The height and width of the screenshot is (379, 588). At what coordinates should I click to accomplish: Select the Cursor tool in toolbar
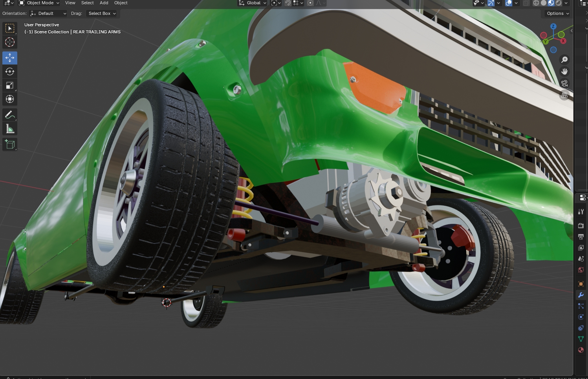pyautogui.click(x=10, y=42)
